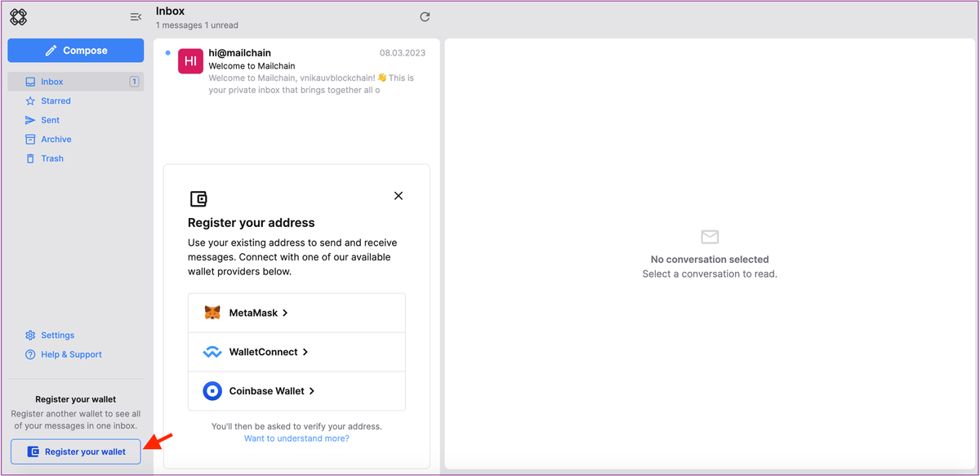Click the wallet icon in the register card
This screenshot has width=980, height=476.
(198, 198)
